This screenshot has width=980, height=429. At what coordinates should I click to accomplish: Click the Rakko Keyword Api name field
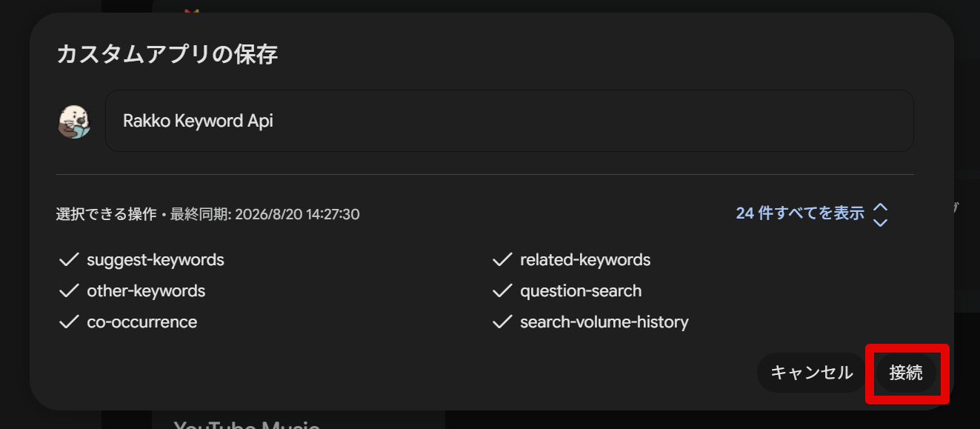click(509, 121)
